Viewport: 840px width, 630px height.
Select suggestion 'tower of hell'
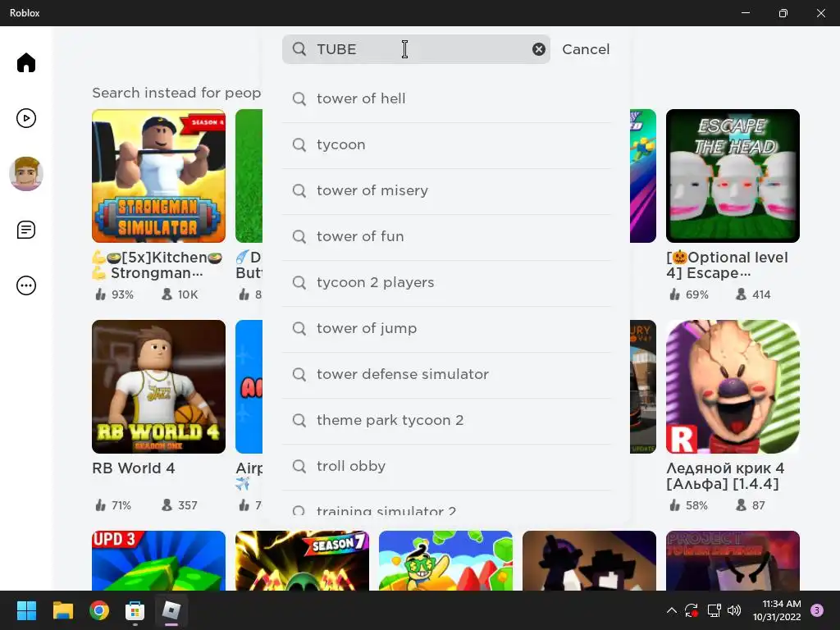pos(446,99)
